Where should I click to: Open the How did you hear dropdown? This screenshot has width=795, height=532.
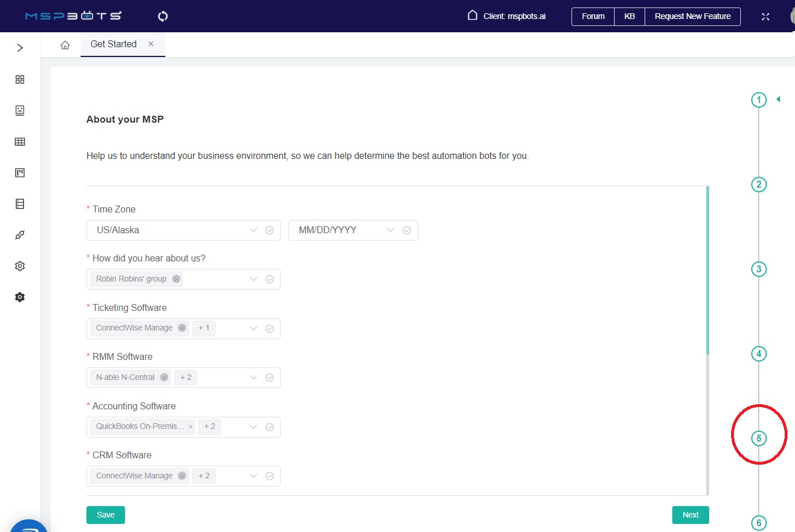coord(183,279)
